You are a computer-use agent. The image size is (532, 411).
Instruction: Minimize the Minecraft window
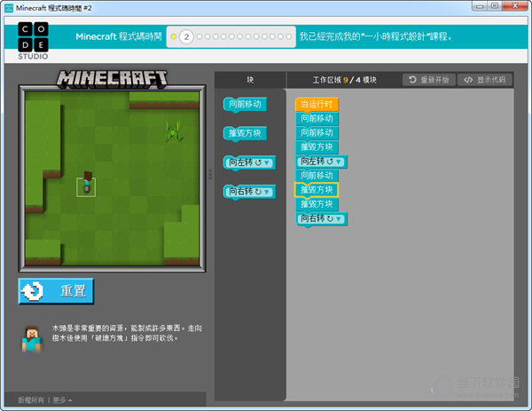click(480, 6)
